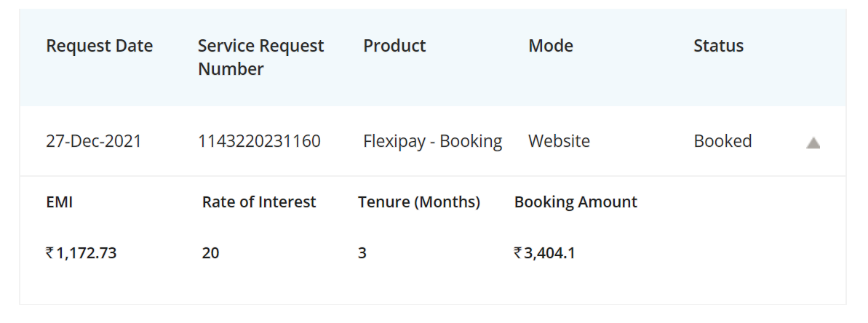The width and height of the screenshot is (868, 323).
Task: Select the 27-Dec-2021 request date cell
Action: pos(94,141)
